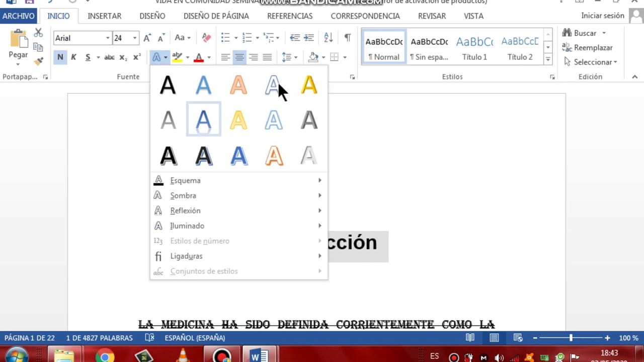
Task: Click the Ordenar alphabetical sort icon
Action: (x=328, y=38)
